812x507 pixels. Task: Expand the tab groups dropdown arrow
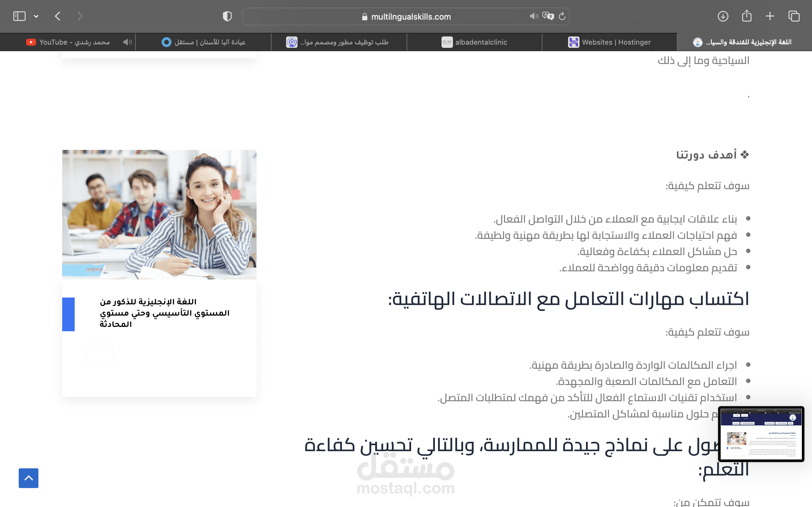tap(36, 16)
